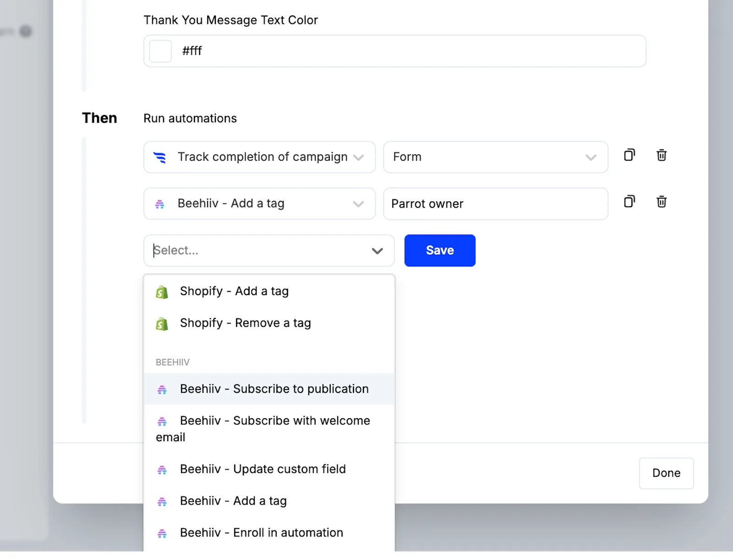Click the Run automations label
The height and width of the screenshot is (560, 733).
pos(190,119)
